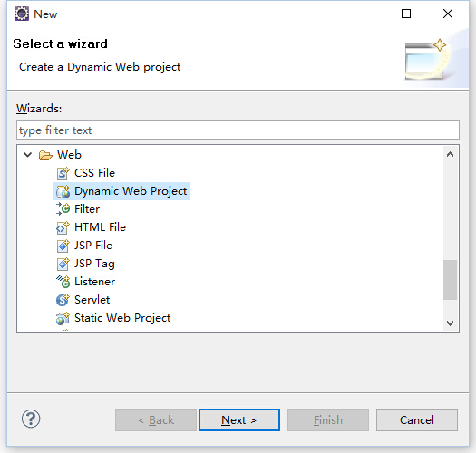This screenshot has height=453, width=476.
Task: Select the Filter wizard icon
Action: (x=63, y=209)
